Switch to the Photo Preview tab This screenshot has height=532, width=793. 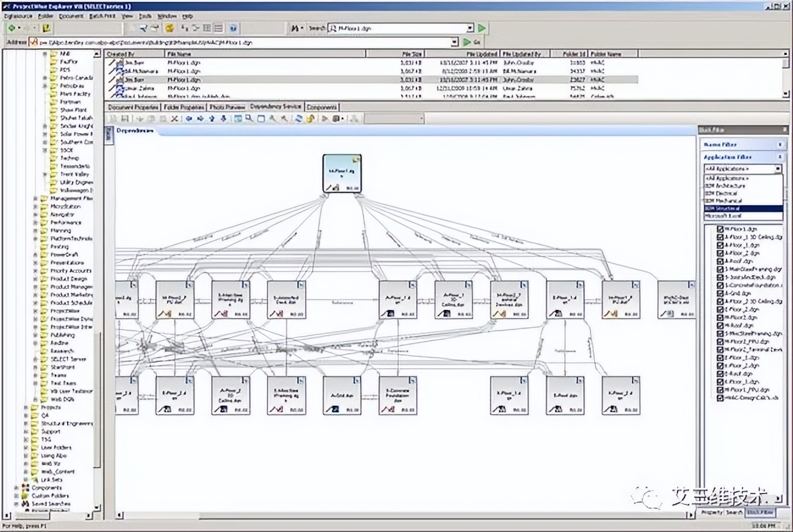coord(228,107)
